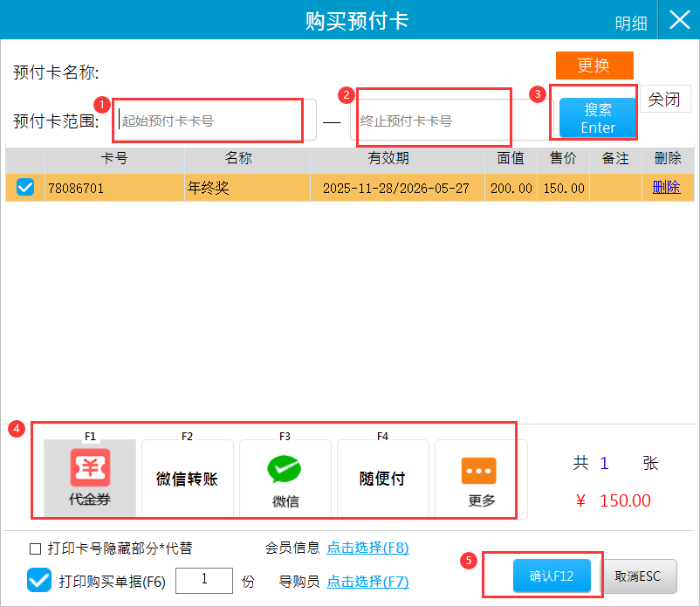Uncheck the card 78086701 row checkbox
The height and width of the screenshot is (607, 700).
pyautogui.click(x=26, y=187)
